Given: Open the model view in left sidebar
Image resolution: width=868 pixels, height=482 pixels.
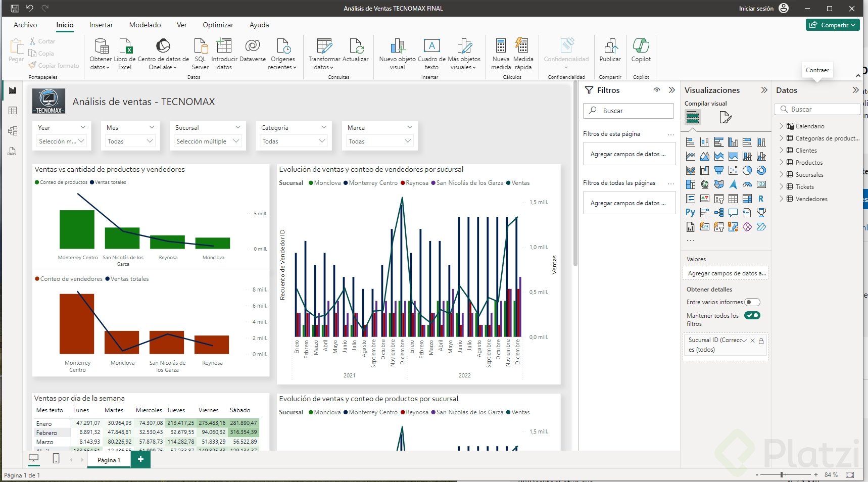Looking at the screenshot, I should point(13,131).
